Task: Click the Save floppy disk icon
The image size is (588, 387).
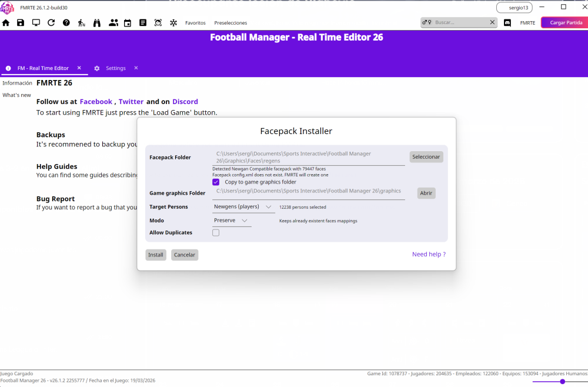Action: coord(21,23)
